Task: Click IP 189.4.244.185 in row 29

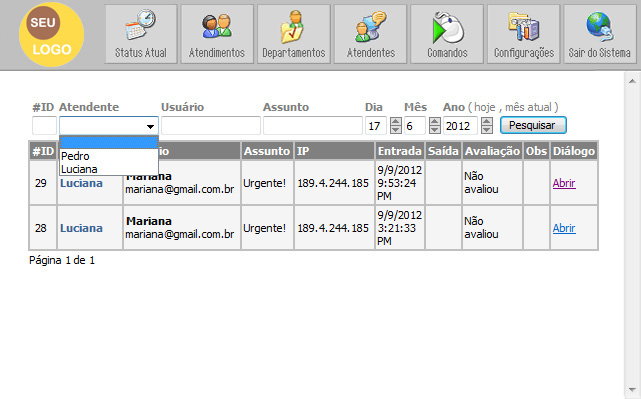Action: (333, 183)
